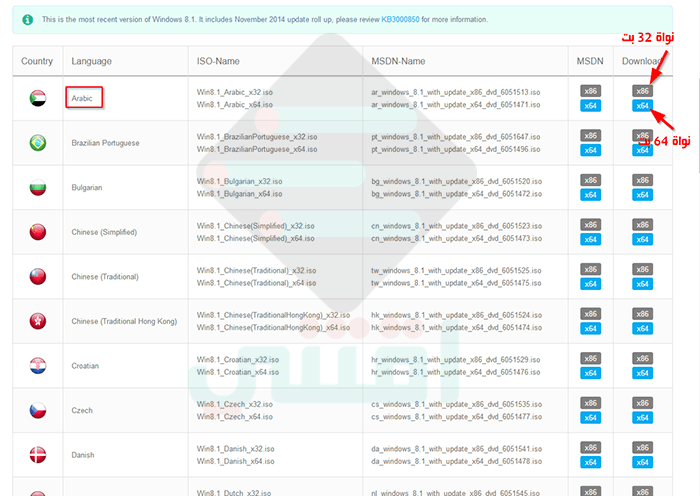Click the Czech flag icon

tap(38, 410)
